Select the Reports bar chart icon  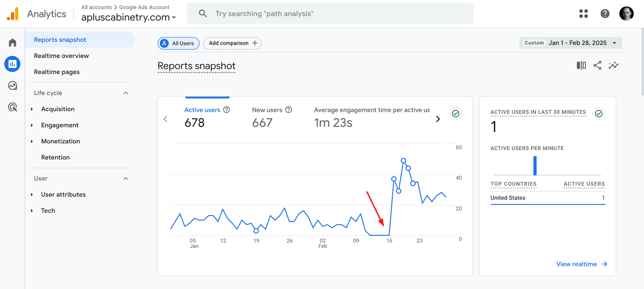click(x=12, y=64)
